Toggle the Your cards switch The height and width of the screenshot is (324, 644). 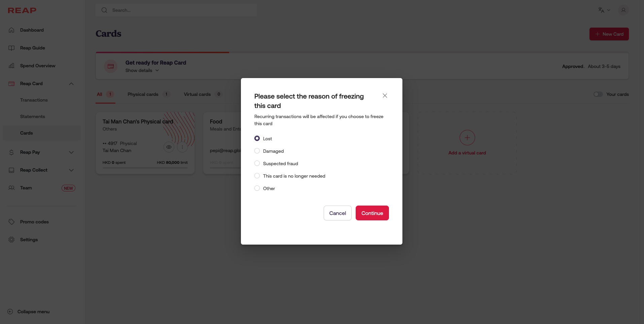[x=598, y=94]
